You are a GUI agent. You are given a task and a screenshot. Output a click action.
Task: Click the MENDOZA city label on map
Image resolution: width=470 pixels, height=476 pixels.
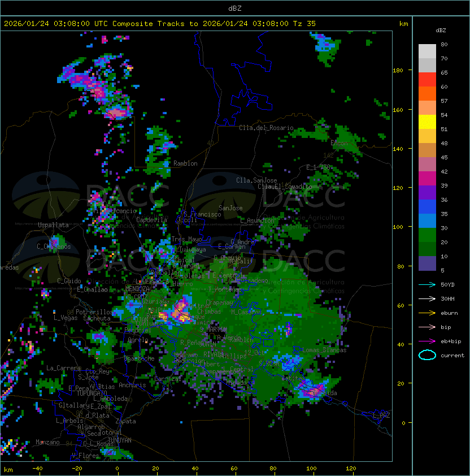click(x=137, y=288)
